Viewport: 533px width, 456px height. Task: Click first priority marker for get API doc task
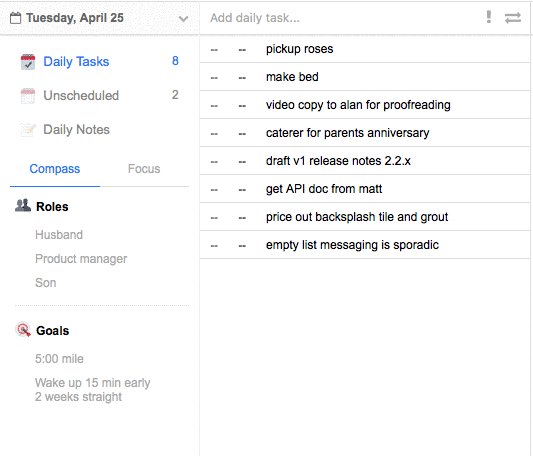214,190
